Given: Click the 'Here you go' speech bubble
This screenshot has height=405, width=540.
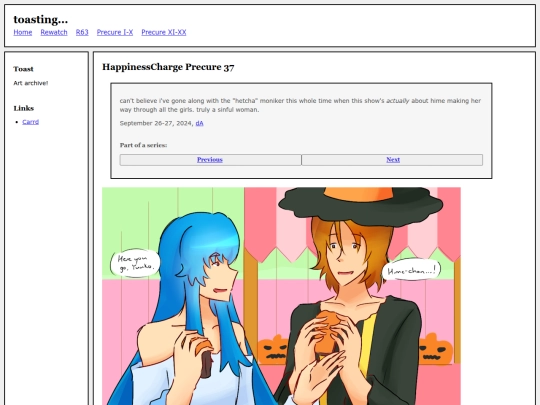Looking at the screenshot, I should (135, 263).
